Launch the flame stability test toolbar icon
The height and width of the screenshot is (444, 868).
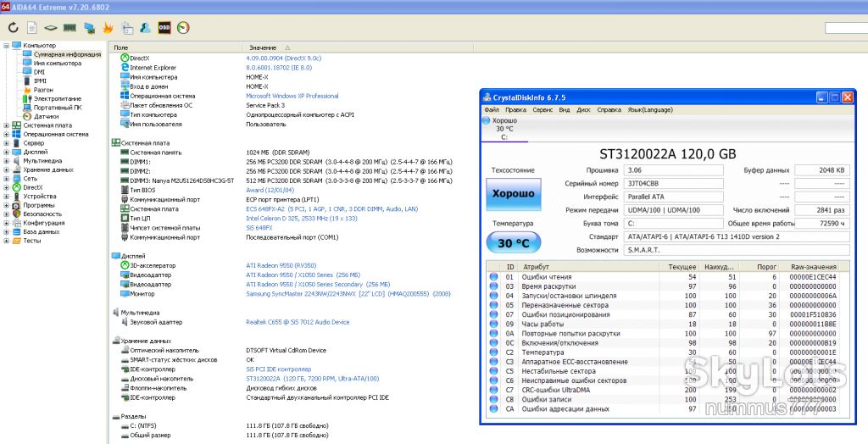(x=108, y=28)
